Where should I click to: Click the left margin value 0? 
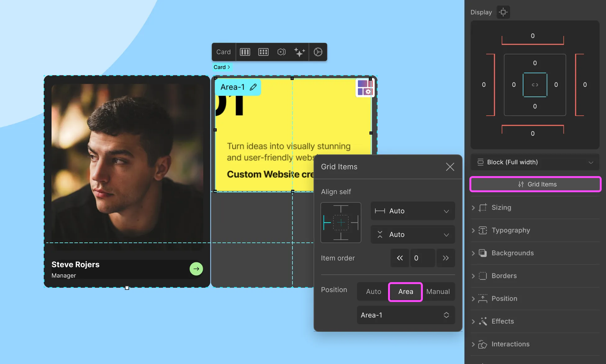(x=484, y=85)
